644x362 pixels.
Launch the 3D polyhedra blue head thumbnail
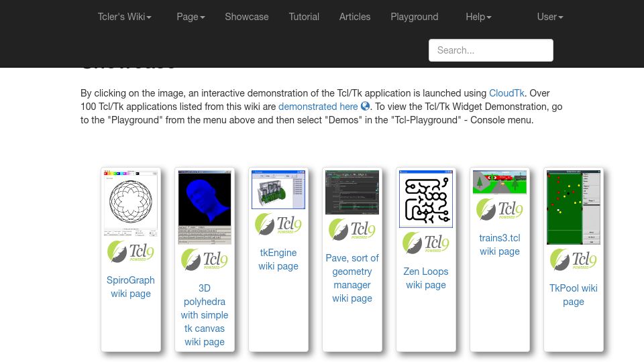205,207
